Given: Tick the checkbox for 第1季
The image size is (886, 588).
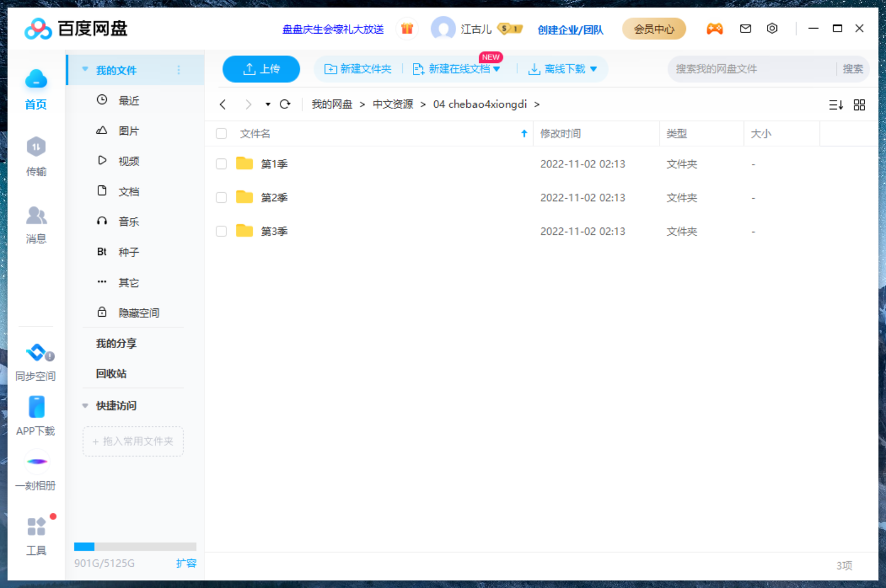Looking at the screenshot, I should (x=221, y=164).
